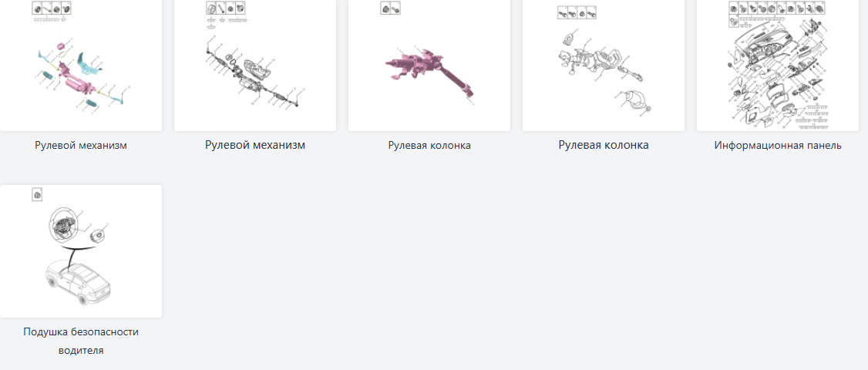Open the black-and-white Рулевой механизм diagram thumbnail
This screenshot has width=868, height=370.
255,66
